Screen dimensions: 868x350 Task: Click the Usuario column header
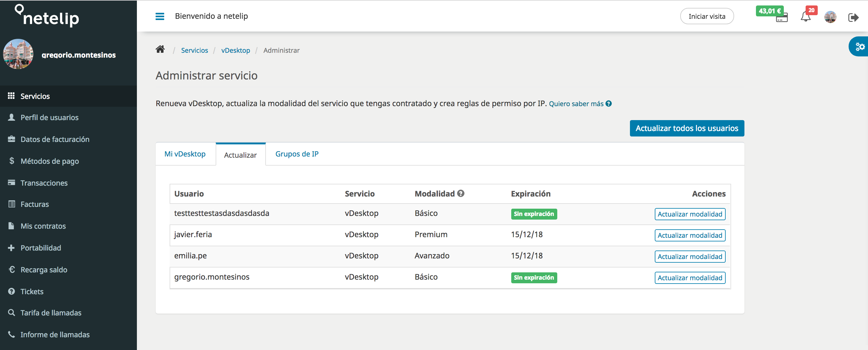tap(189, 194)
